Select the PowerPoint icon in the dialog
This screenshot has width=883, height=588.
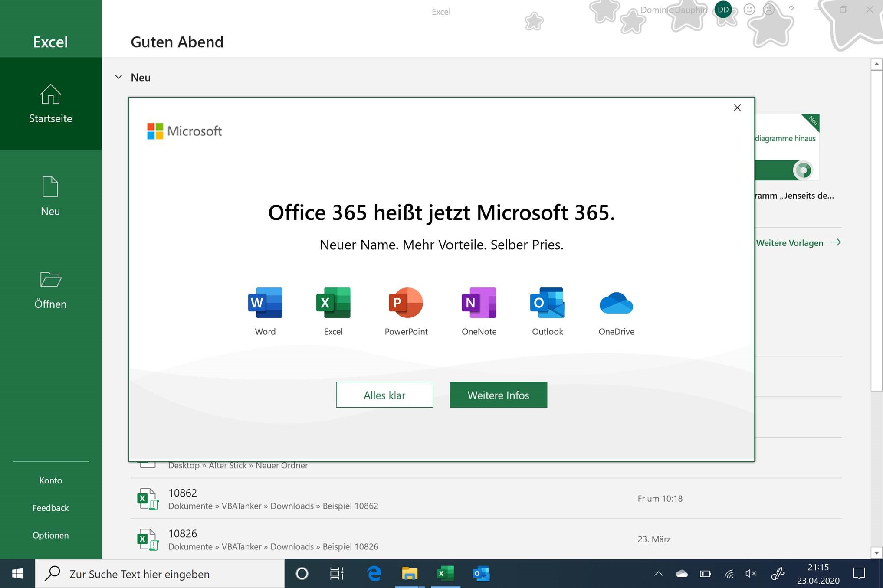(x=406, y=303)
